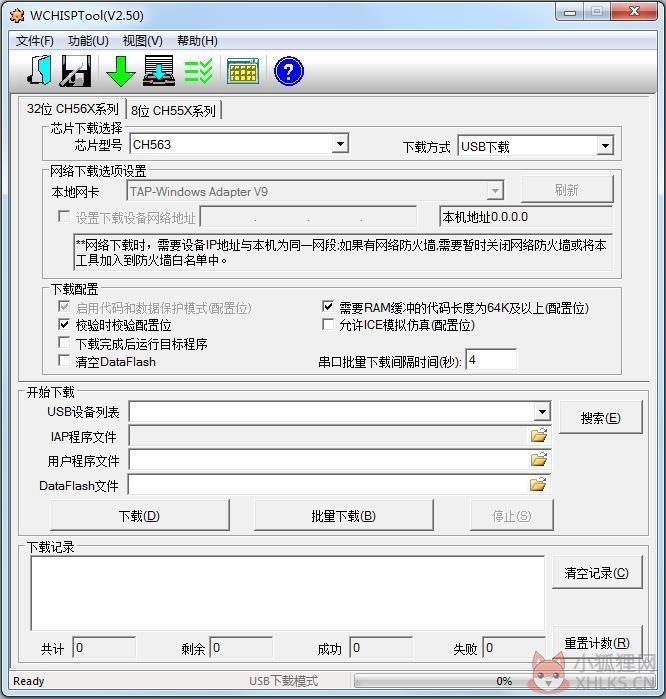
Task: Click the 下载(D) button
Action: [x=140, y=516]
